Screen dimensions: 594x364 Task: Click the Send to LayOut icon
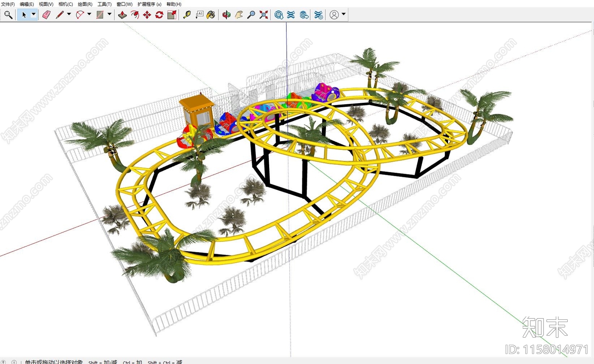point(304,15)
